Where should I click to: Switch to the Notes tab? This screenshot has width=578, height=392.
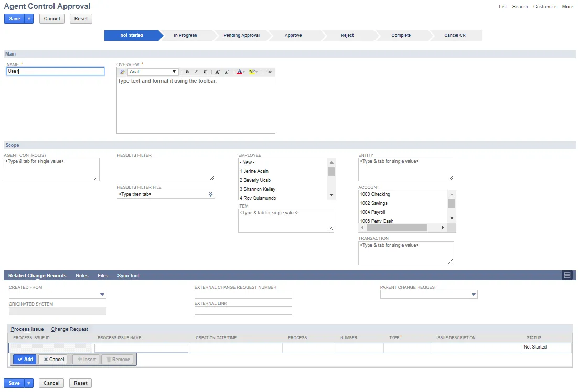[x=82, y=276]
